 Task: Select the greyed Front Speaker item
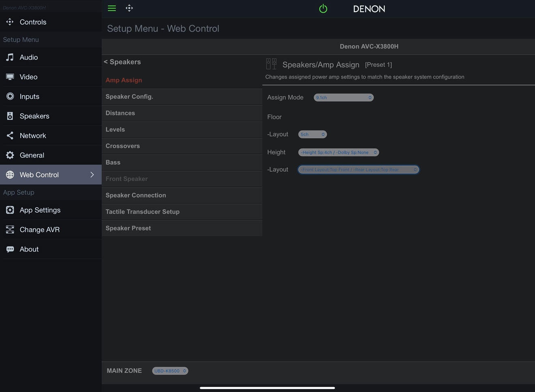click(x=182, y=179)
